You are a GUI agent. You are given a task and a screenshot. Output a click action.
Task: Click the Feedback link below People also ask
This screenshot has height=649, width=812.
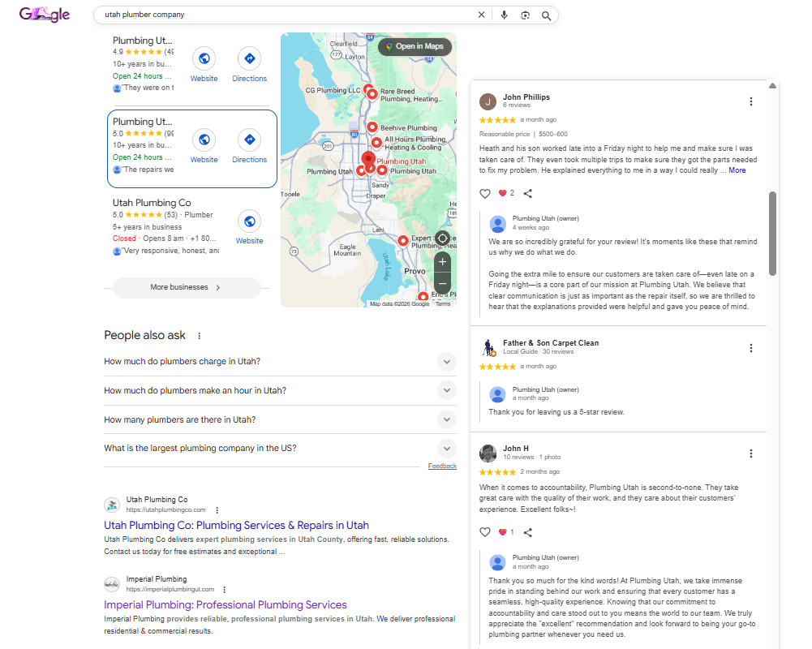(443, 466)
